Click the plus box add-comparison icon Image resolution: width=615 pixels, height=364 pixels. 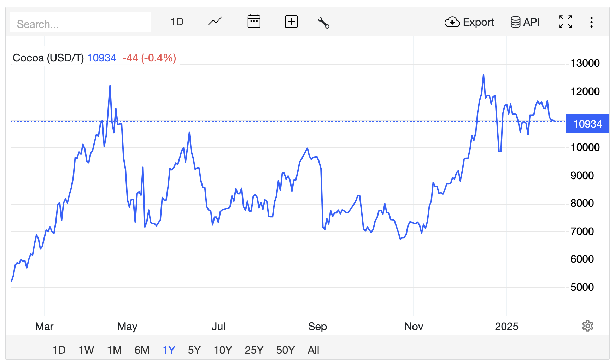[x=291, y=22]
